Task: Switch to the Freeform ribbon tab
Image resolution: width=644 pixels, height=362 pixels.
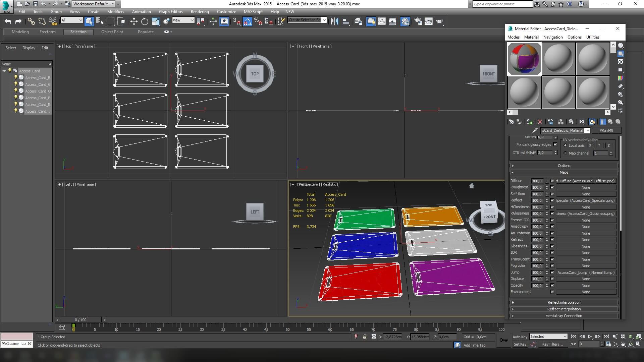Action: click(x=47, y=32)
